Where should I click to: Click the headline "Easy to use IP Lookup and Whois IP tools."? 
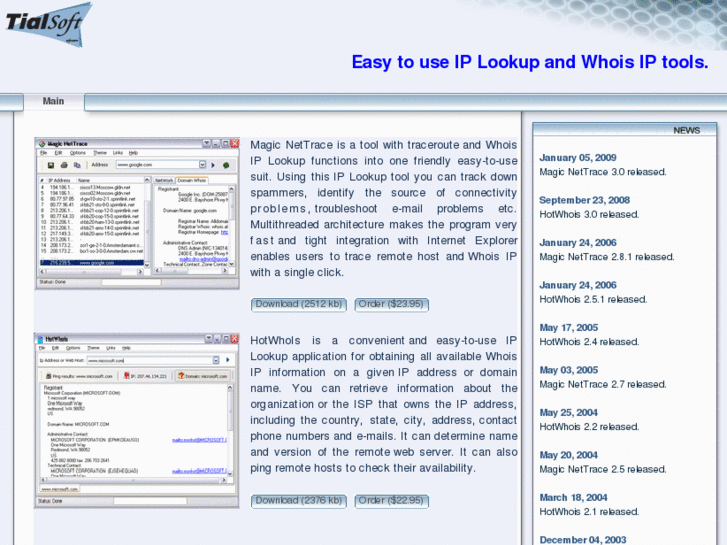click(530, 62)
